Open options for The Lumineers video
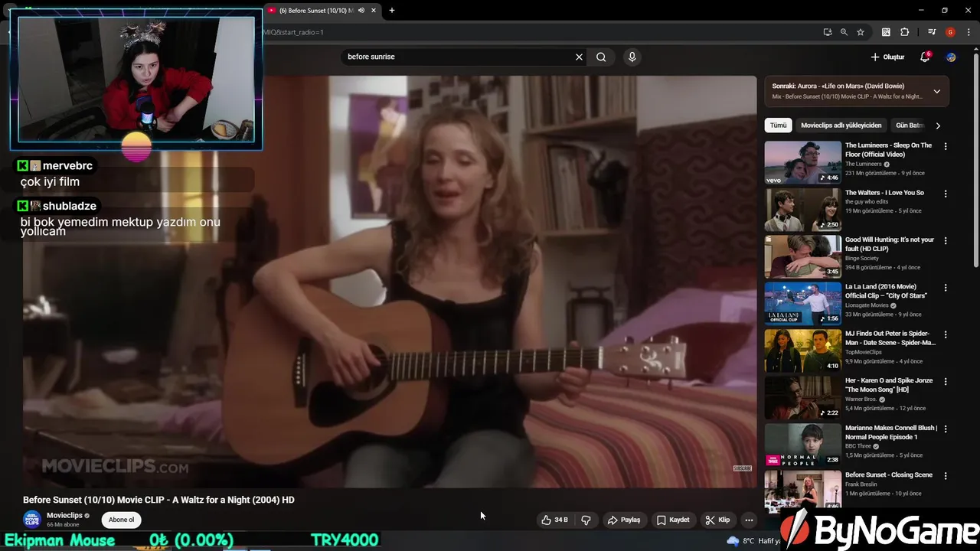The width and height of the screenshot is (980, 551). [x=946, y=146]
